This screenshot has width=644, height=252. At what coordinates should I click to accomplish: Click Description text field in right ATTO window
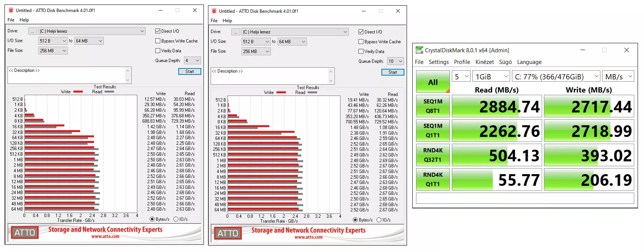point(270,76)
